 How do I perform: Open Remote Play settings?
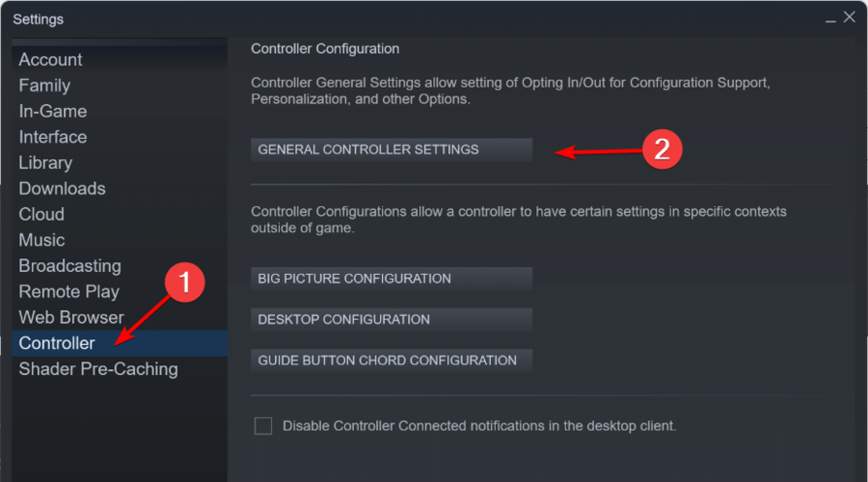[69, 292]
